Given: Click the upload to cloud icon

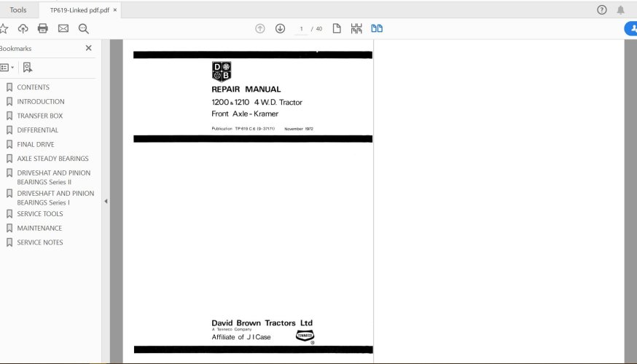Looking at the screenshot, I should [23, 28].
